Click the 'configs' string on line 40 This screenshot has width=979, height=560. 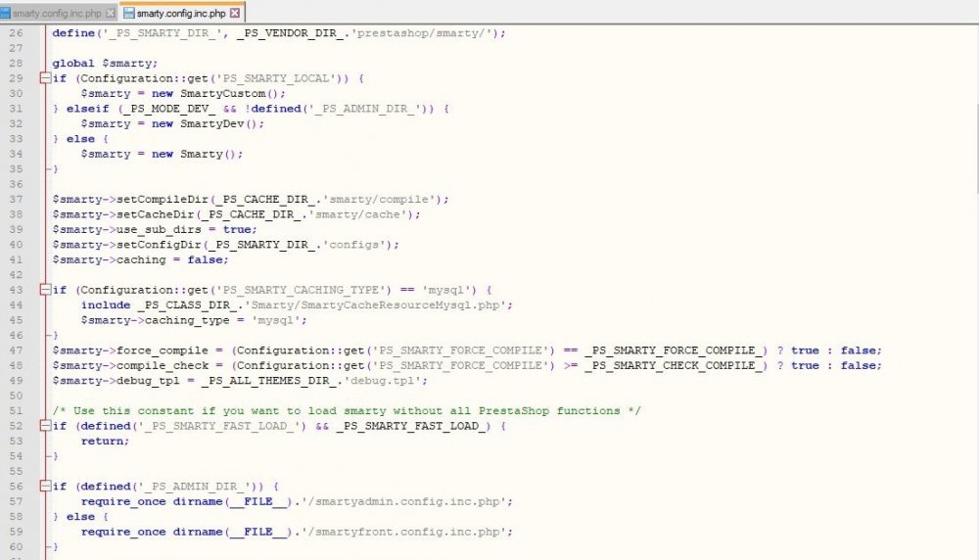(x=354, y=245)
